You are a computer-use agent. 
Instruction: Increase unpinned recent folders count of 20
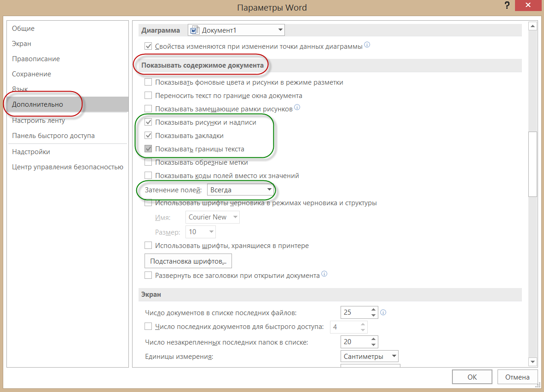373,339
